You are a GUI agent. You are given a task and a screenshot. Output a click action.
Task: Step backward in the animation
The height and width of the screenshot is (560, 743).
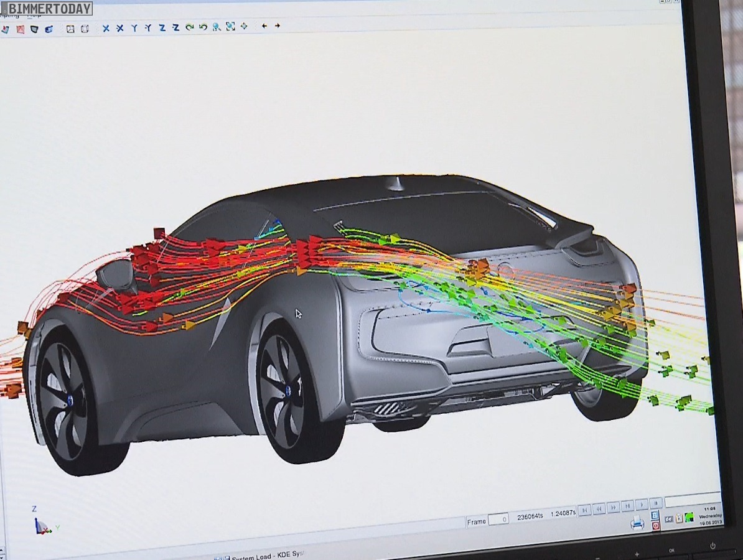coord(599,509)
